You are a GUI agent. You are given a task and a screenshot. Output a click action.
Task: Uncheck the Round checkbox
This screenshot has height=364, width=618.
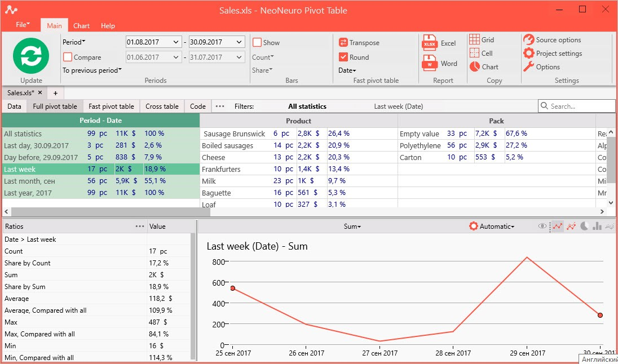[x=343, y=57]
